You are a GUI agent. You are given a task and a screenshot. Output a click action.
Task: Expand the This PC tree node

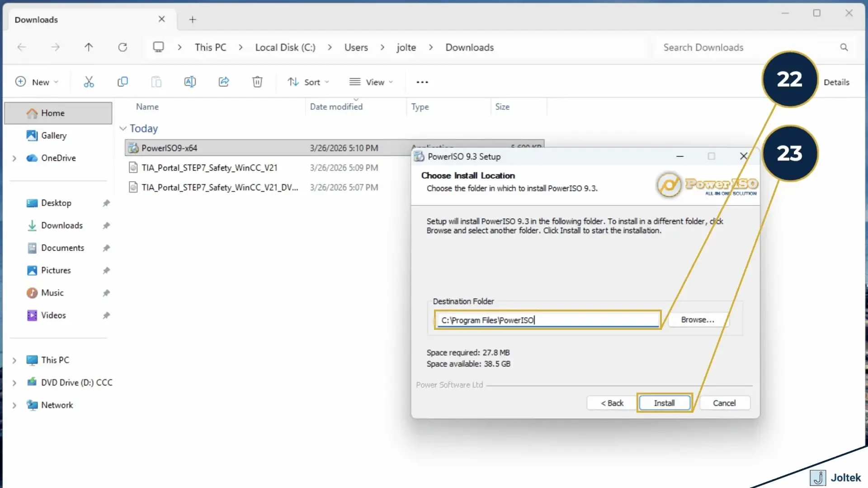(14, 360)
